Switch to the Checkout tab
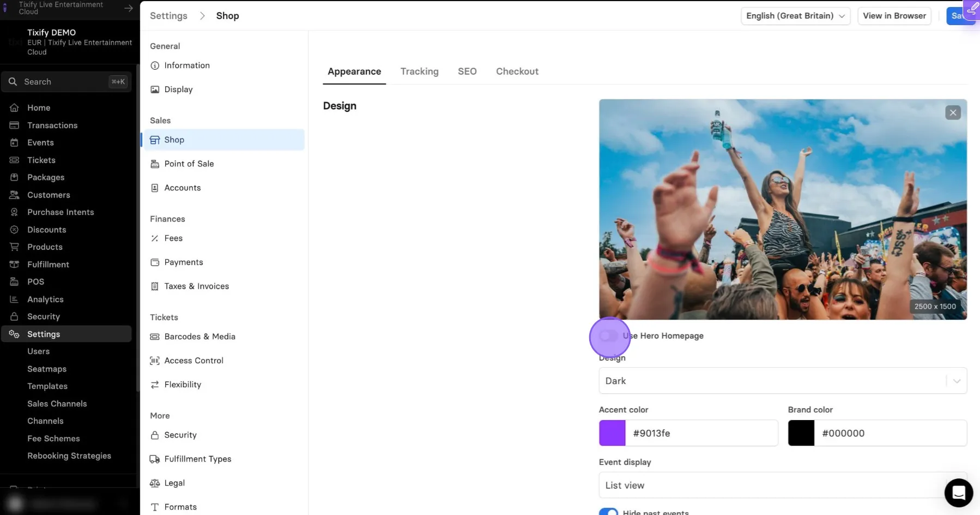Image resolution: width=980 pixels, height=515 pixels. pyautogui.click(x=517, y=71)
